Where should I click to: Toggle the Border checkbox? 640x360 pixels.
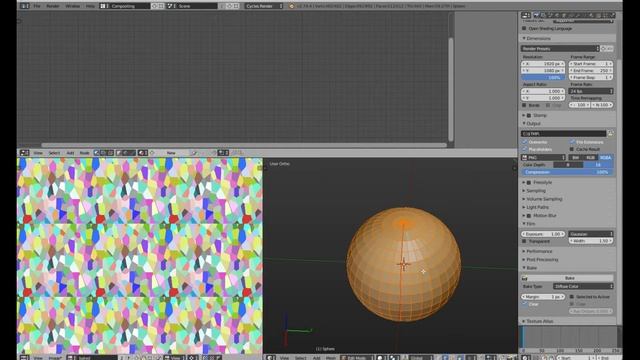click(x=524, y=105)
